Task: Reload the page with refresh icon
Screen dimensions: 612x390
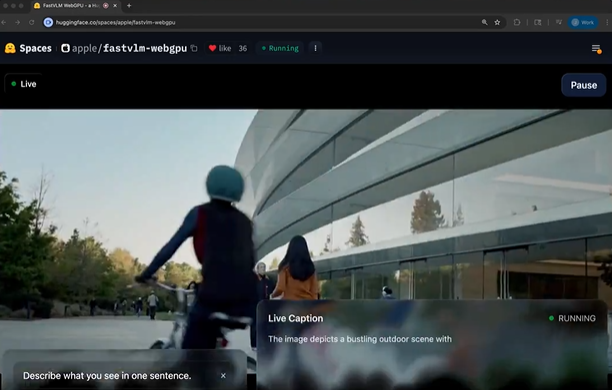Action: [32, 23]
